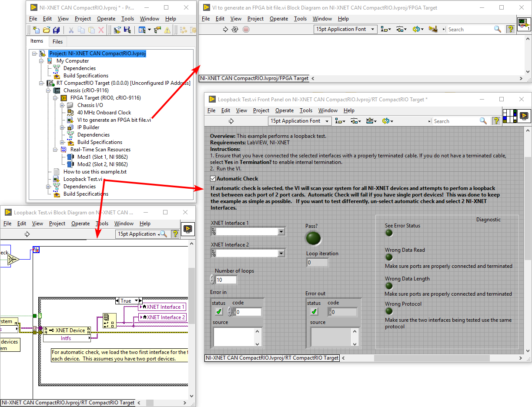The width and height of the screenshot is (532, 407).
Task: Select How to use this example.txt
Action: pos(95,172)
